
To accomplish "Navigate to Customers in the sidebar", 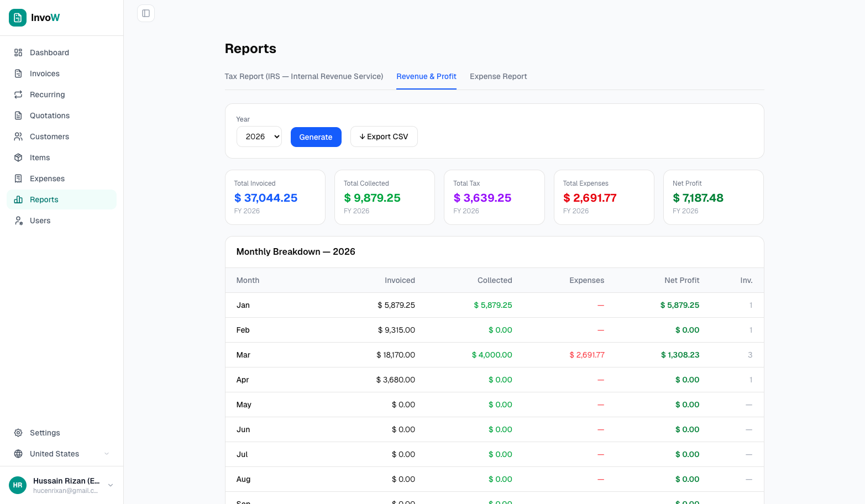I will pos(61,136).
